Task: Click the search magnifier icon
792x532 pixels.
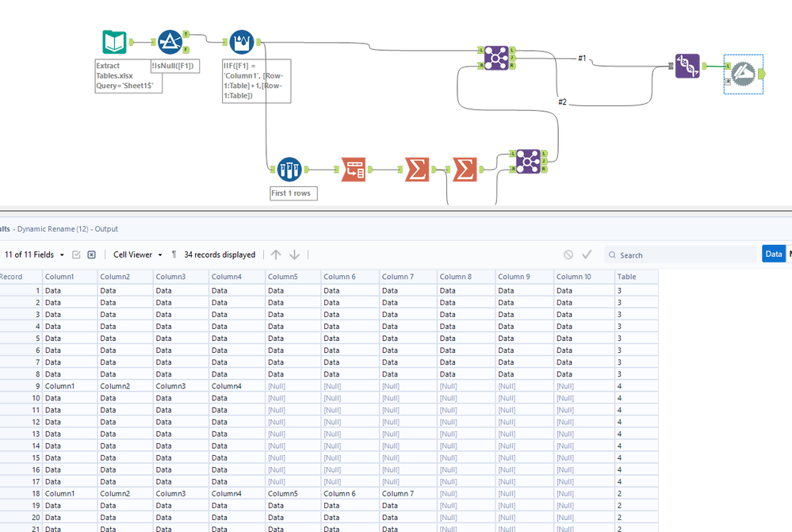Action: [612, 255]
